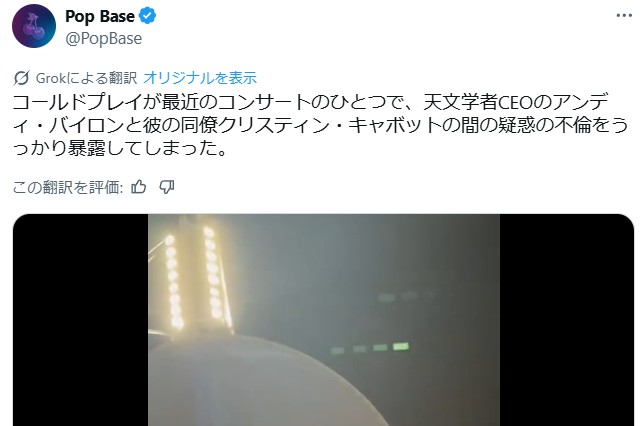Image resolution: width=643 pixels, height=426 pixels.
Task: Click the black bar right of the video
Action: tap(567, 320)
